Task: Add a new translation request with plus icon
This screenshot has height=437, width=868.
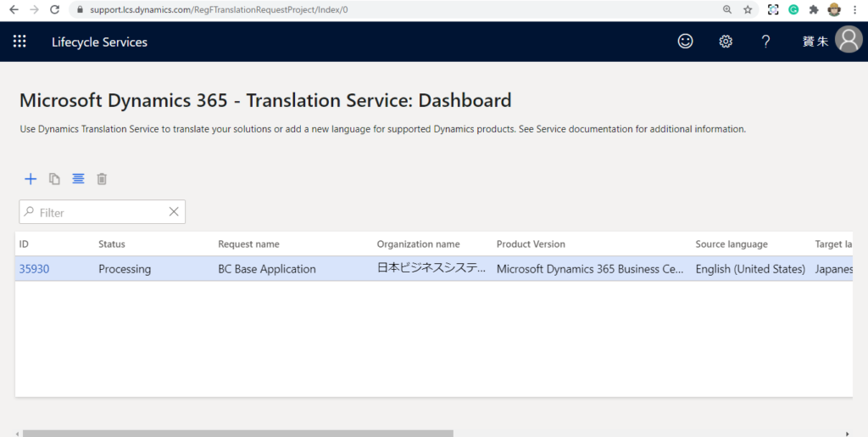Action: (31, 179)
